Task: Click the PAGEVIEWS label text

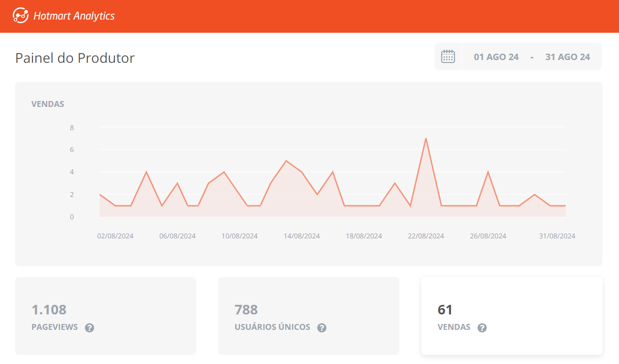Action: pyautogui.click(x=55, y=327)
